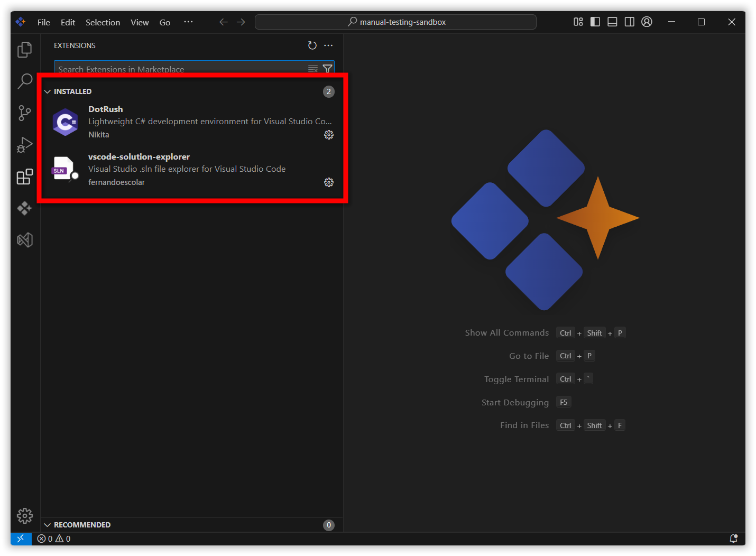The width and height of the screenshot is (756, 556).
Task: Open Source Control view
Action: pyautogui.click(x=25, y=113)
